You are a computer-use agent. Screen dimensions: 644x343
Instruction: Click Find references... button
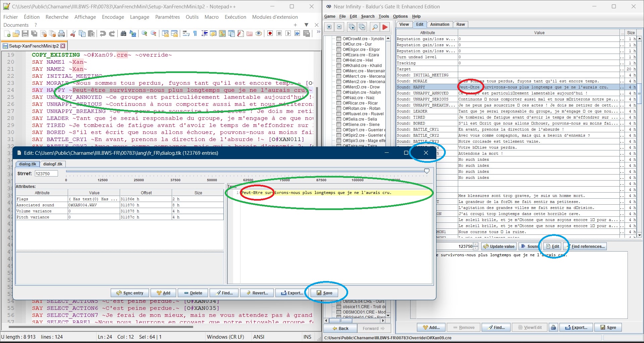[x=586, y=247]
